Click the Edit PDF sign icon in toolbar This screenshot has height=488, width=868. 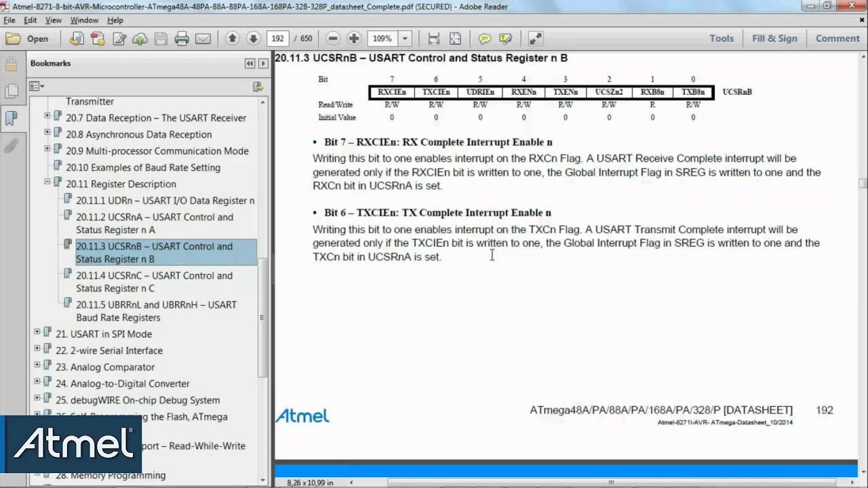click(119, 39)
